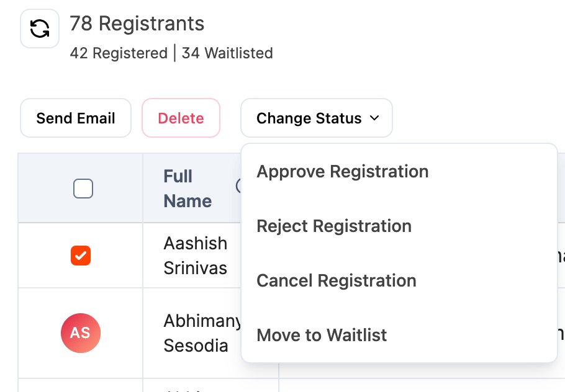Select Move to Waitlist option
The width and height of the screenshot is (565, 392).
pyautogui.click(x=321, y=336)
